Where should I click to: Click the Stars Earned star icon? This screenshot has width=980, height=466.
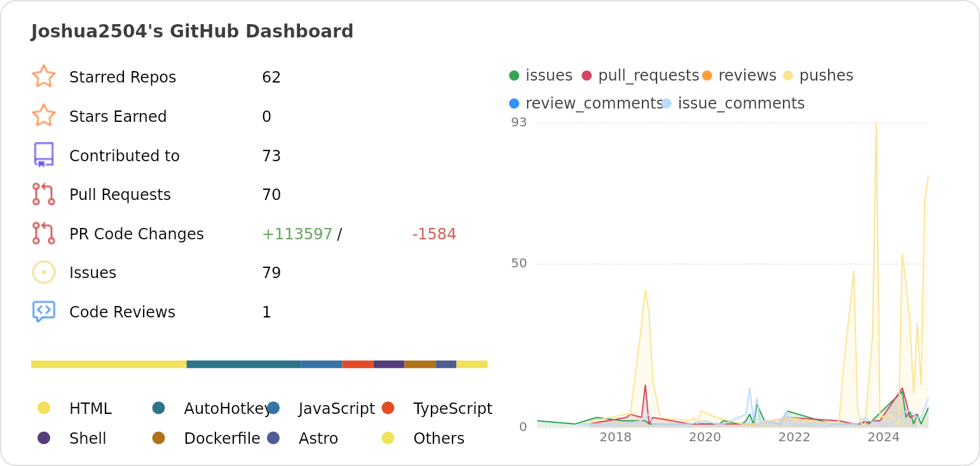point(44,116)
